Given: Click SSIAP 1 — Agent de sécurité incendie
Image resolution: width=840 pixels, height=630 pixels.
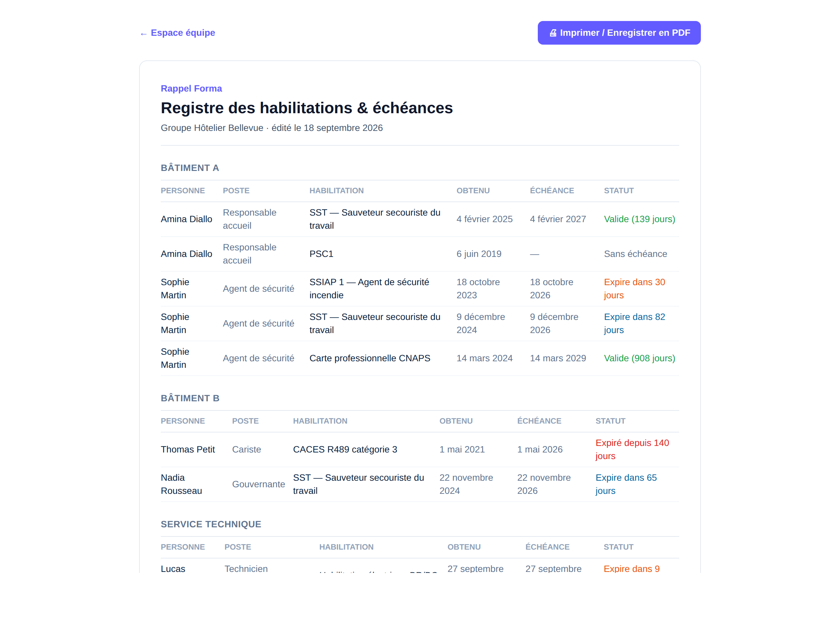Looking at the screenshot, I should [x=369, y=289].
